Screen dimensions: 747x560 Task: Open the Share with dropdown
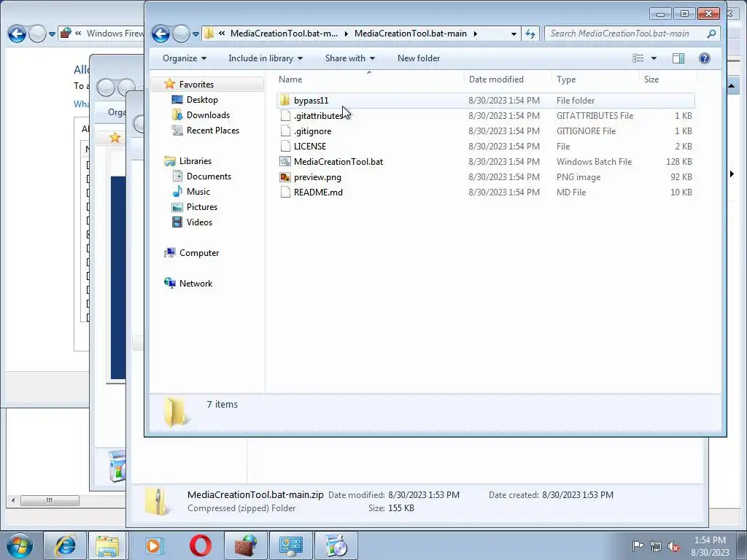point(349,58)
